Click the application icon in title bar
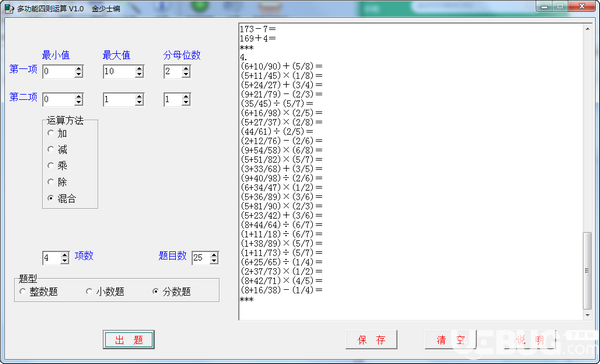 9,8
